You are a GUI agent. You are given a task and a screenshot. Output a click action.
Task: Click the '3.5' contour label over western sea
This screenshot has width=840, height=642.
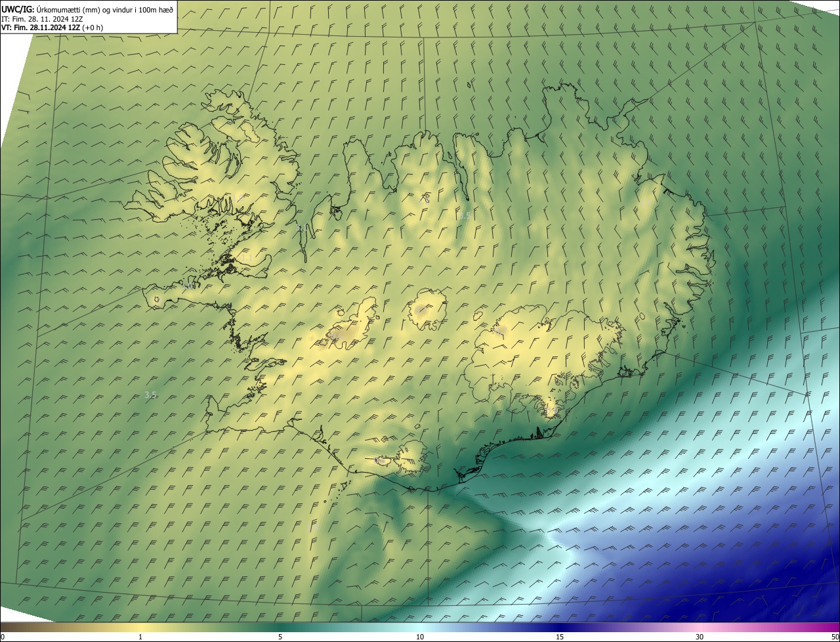[150, 395]
